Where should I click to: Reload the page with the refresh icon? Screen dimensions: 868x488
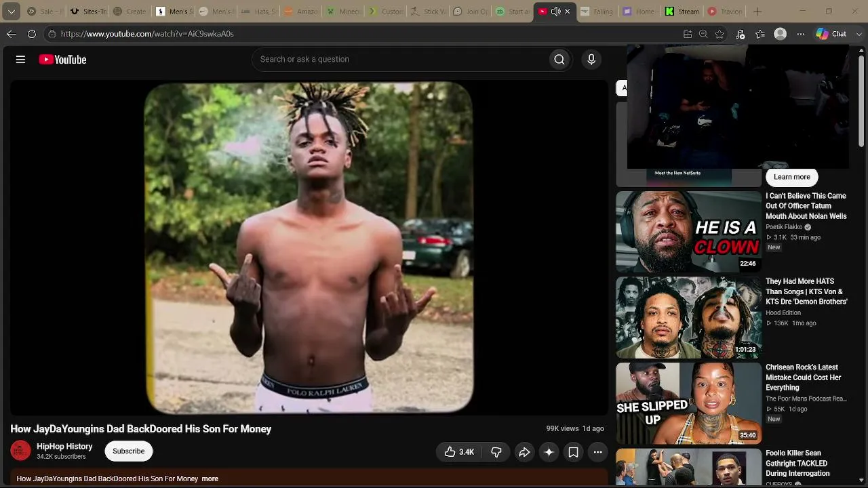[x=32, y=34]
